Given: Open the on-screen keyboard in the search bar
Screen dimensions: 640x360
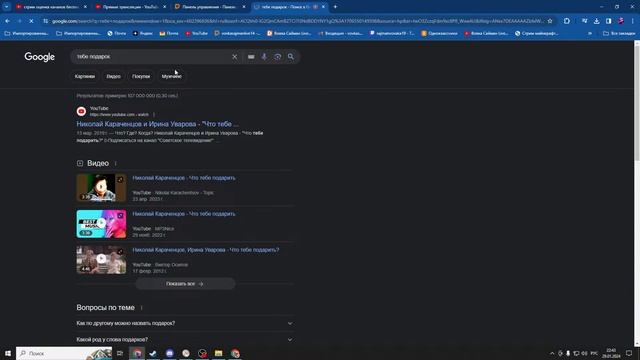Looking at the screenshot, I should (x=251, y=57).
